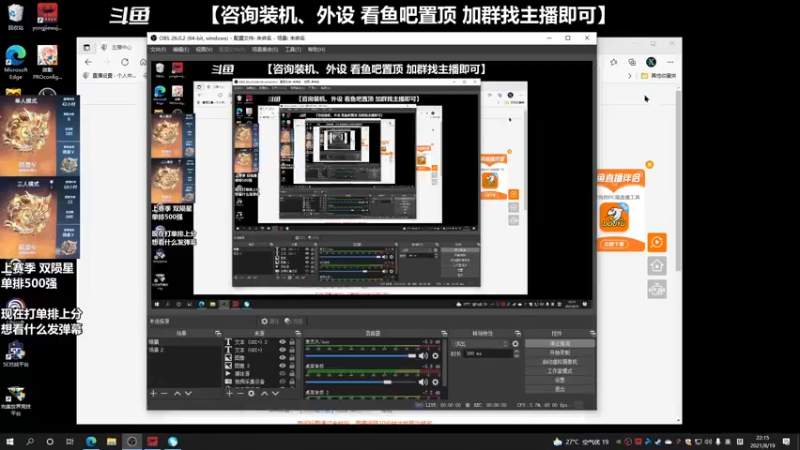Click the Douyu logo in 直播伴侣 ad
Viewport: 800px width, 450px height.
tap(614, 217)
